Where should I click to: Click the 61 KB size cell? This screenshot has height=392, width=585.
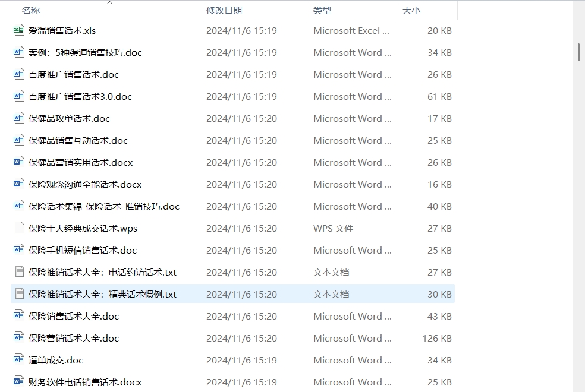[439, 96]
